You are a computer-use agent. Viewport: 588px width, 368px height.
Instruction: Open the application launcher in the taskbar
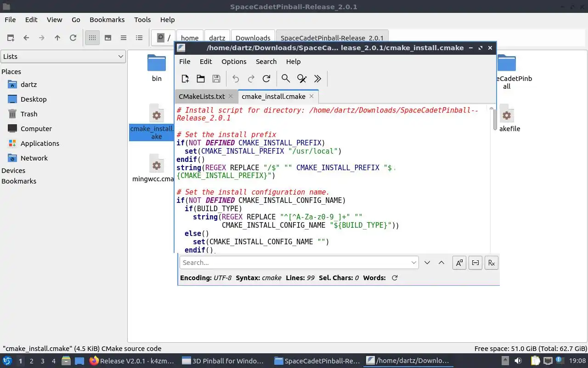point(7,361)
